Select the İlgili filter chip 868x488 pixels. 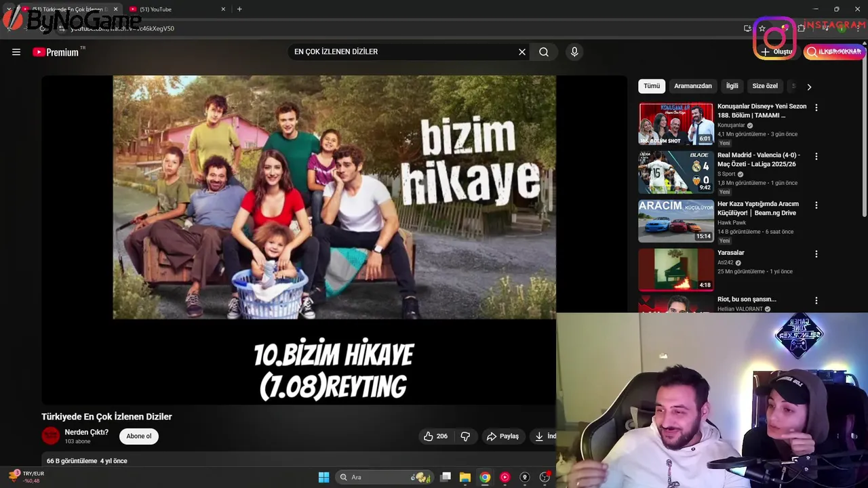tap(732, 86)
